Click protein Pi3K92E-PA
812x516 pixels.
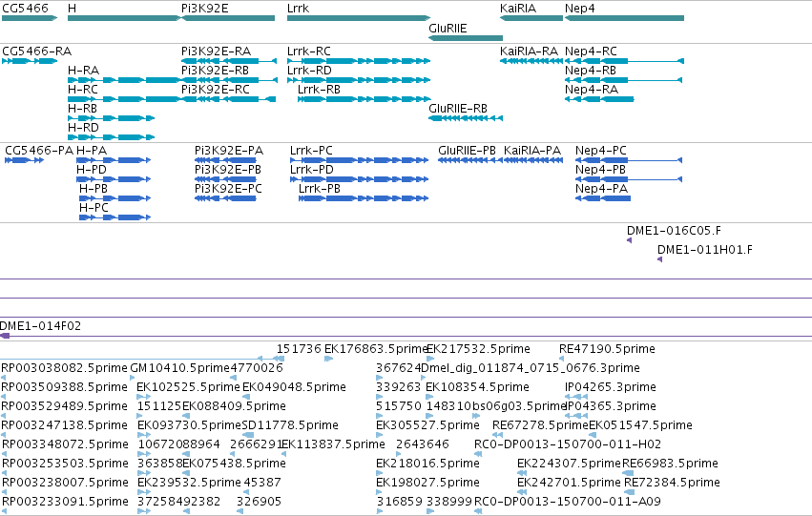pos(225,160)
